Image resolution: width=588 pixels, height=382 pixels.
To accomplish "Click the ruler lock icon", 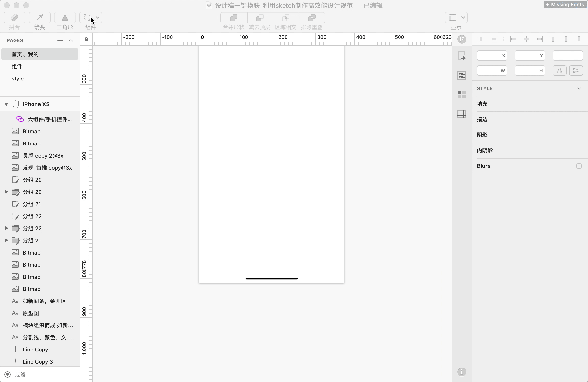I will (x=86, y=39).
